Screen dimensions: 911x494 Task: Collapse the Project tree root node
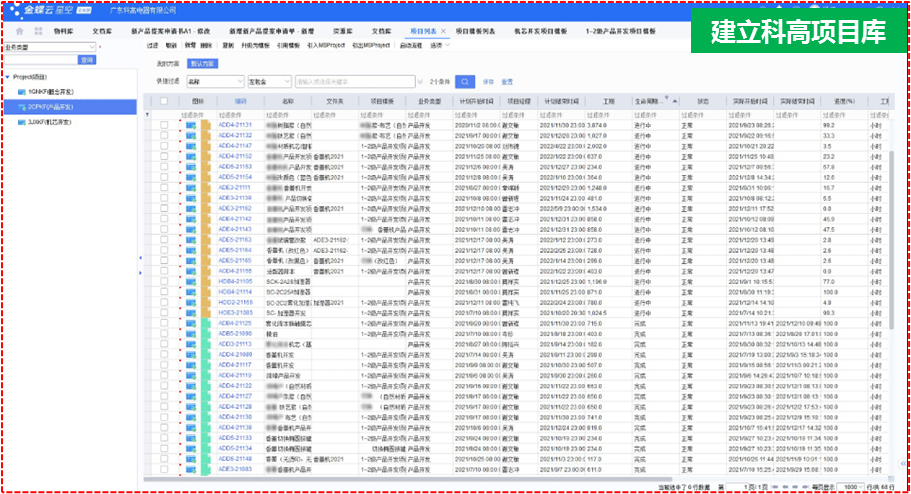(x=8, y=77)
